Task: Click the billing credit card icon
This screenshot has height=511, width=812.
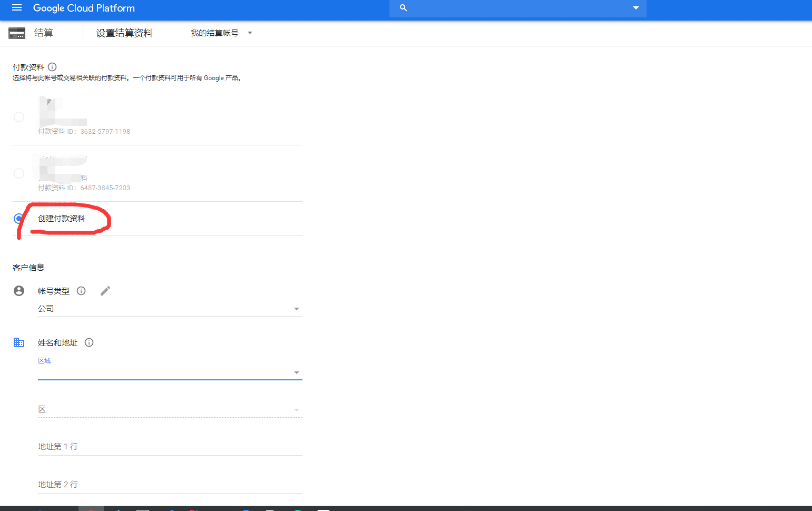Action: [x=17, y=33]
